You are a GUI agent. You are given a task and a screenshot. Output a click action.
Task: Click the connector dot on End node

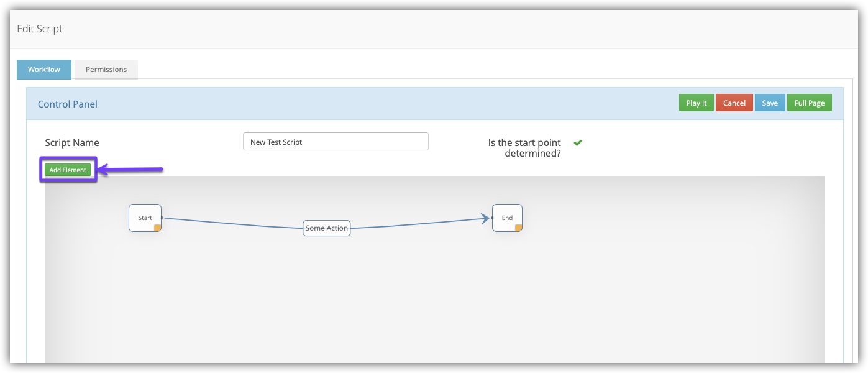[x=491, y=218]
